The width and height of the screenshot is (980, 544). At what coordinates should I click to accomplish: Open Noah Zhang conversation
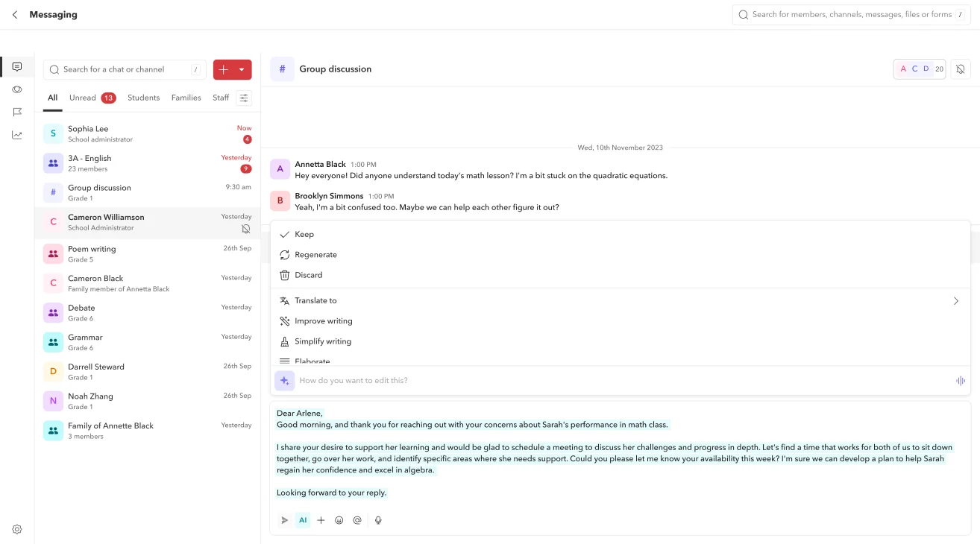click(148, 401)
